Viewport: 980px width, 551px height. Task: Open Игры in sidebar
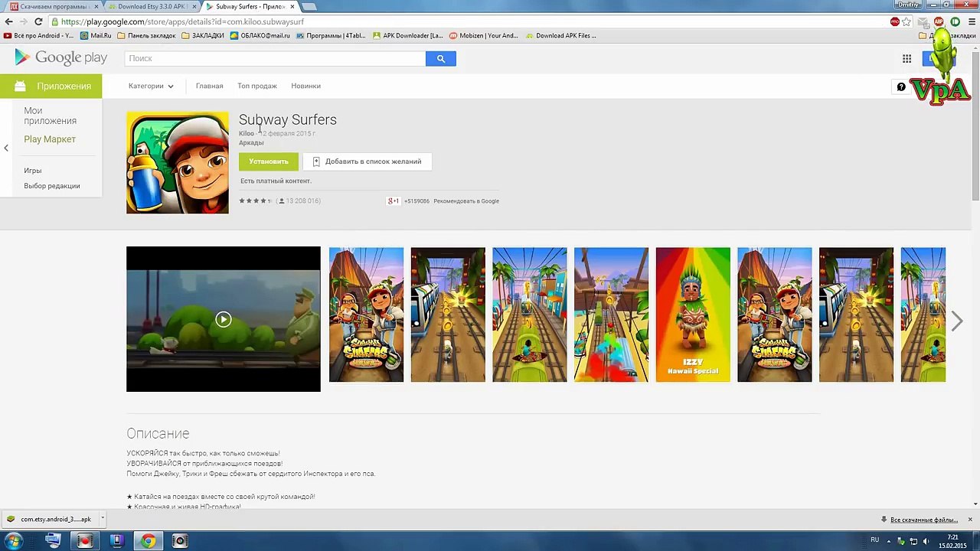click(x=32, y=171)
